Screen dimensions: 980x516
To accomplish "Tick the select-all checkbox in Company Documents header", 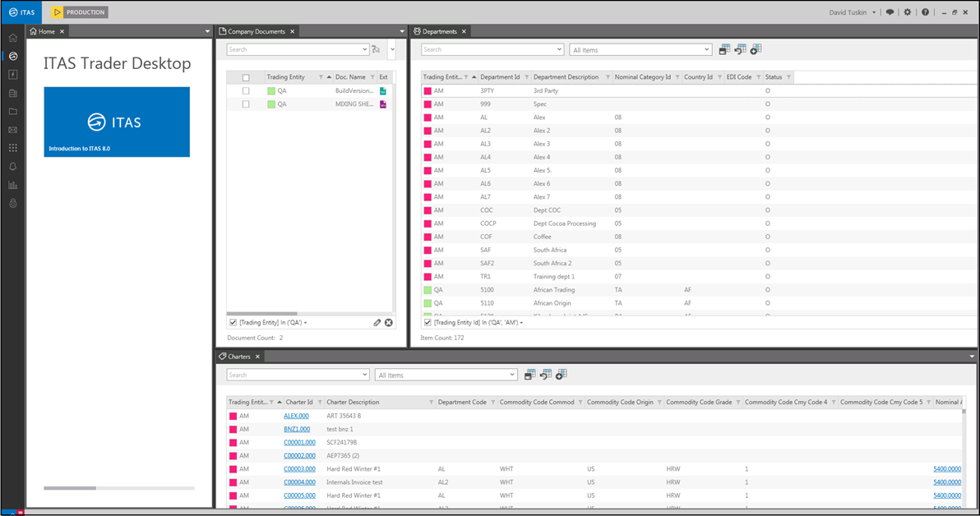I will click(246, 77).
